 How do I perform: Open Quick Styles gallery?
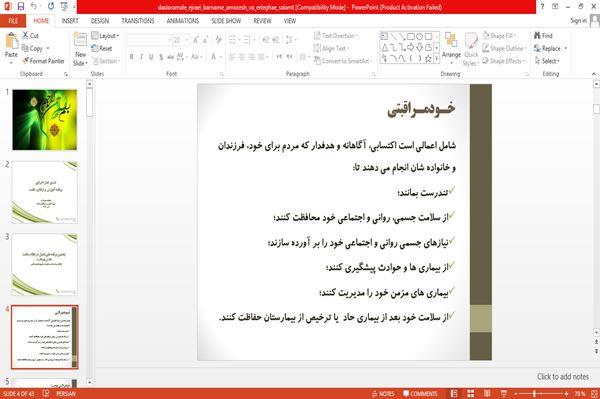click(471, 50)
